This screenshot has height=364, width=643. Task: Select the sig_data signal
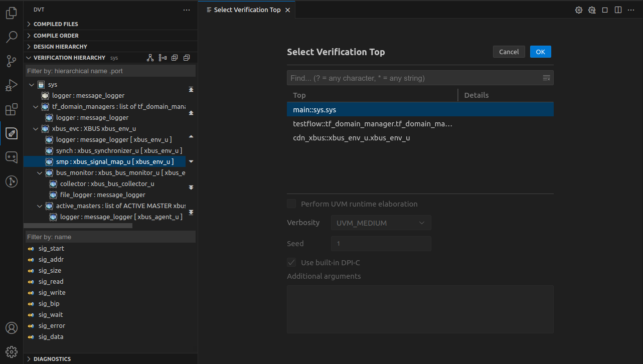click(51, 336)
